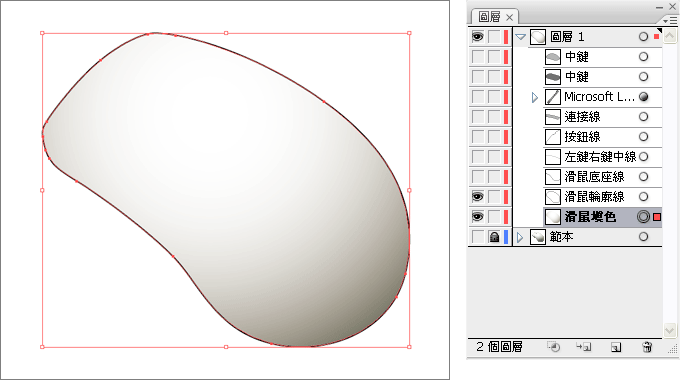This screenshot has width=680, height=380.
Task: Click bottom-center bounding box handle
Action: point(226,347)
